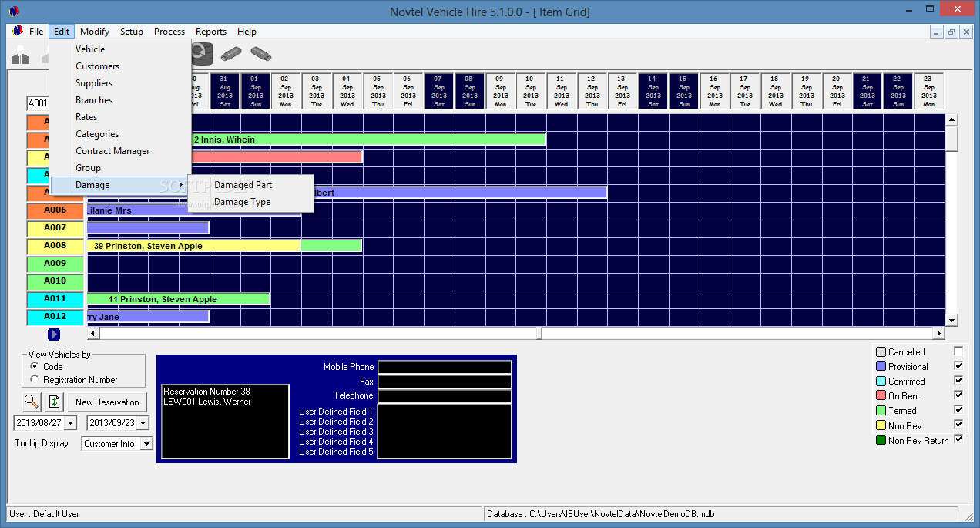Click the Reservation Number 38 details box
This screenshot has height=528, width=980.
[x=225, y=422]
